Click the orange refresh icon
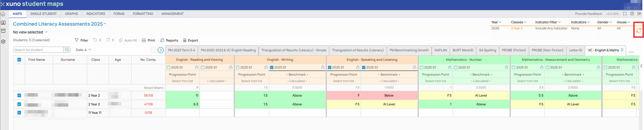The height and width of the screenshot is (130, 644). (639, 30)
